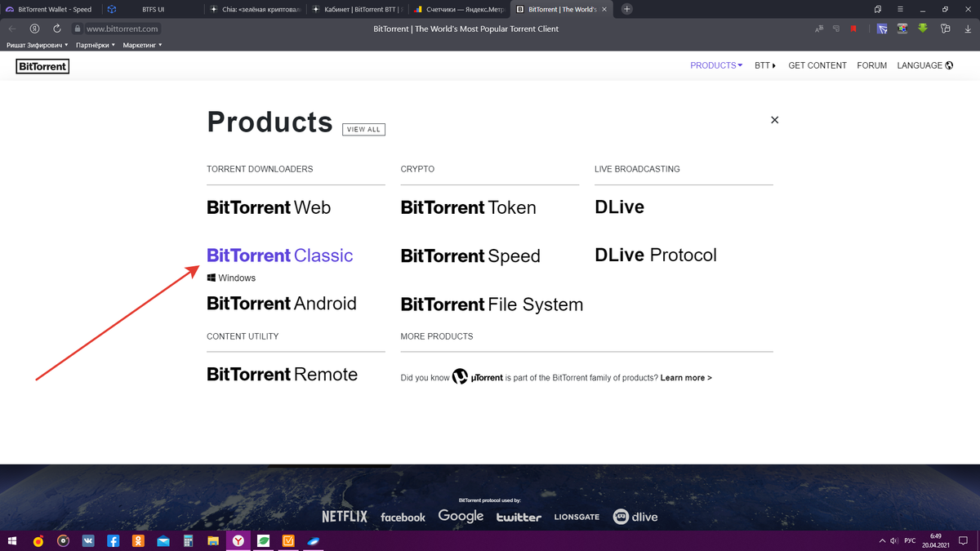Open the page translate icon in toolbar
The image size is (980, 551).
click(819, 29)
